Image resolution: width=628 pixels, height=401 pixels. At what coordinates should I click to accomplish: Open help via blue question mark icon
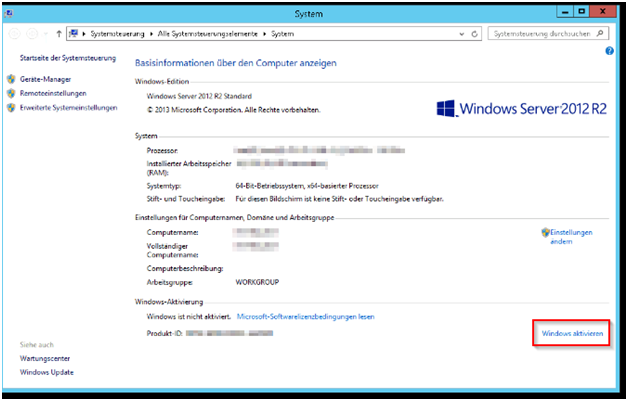tap(609, 51)
